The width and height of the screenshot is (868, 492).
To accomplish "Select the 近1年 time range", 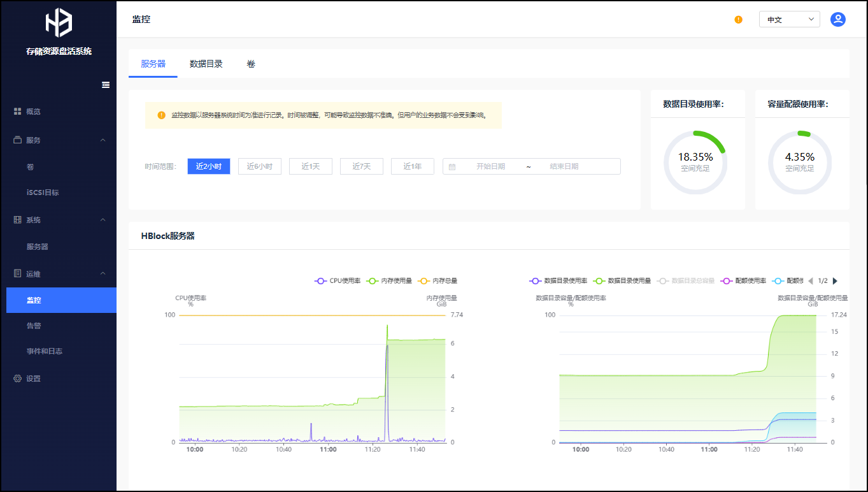I will coord(413,166).
